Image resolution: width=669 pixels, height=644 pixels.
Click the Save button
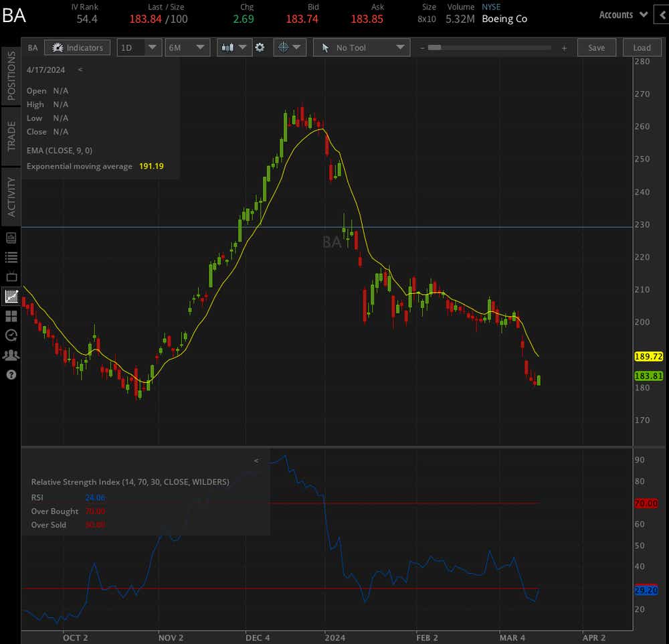click(x=597, y=48)
